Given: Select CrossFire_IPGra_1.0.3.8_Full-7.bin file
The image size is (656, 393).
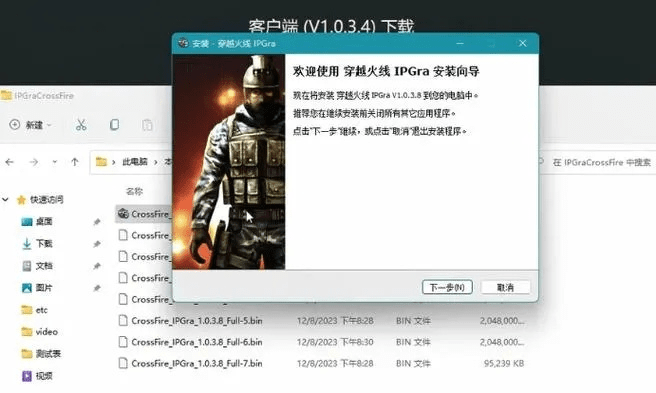Looking at the screenshot, I should click(x=197, y=364).
